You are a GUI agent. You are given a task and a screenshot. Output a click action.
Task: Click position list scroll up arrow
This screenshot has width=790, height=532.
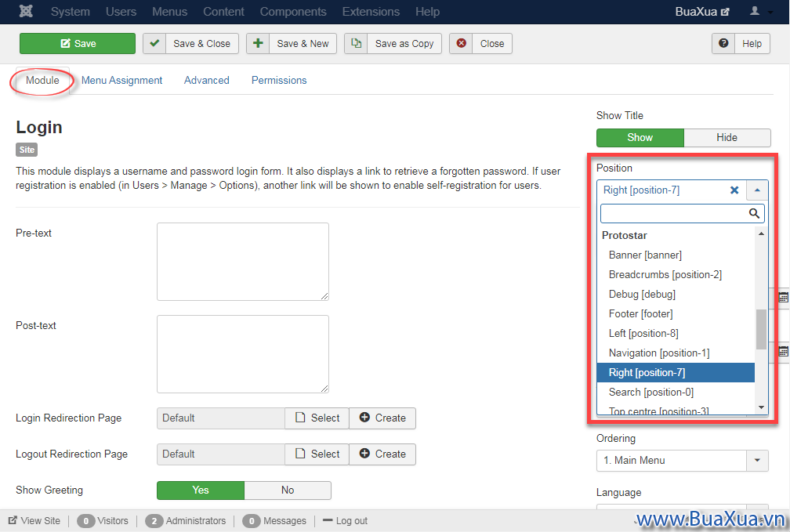click(x=761, y=233)
